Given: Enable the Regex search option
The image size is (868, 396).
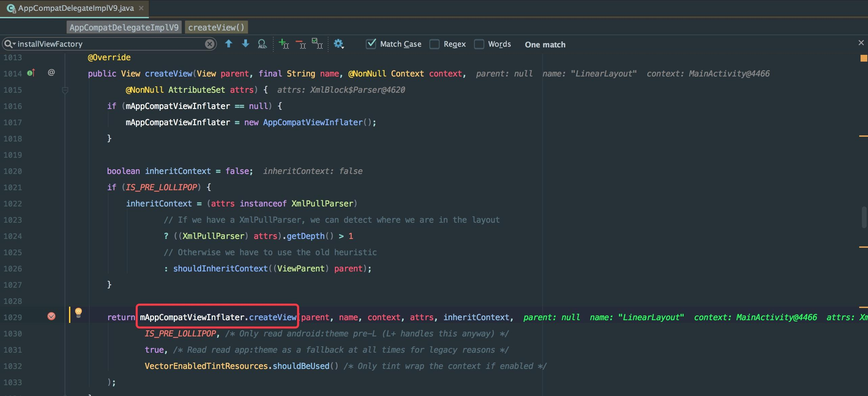Looking at the screenshot, I should click(434, 44).
